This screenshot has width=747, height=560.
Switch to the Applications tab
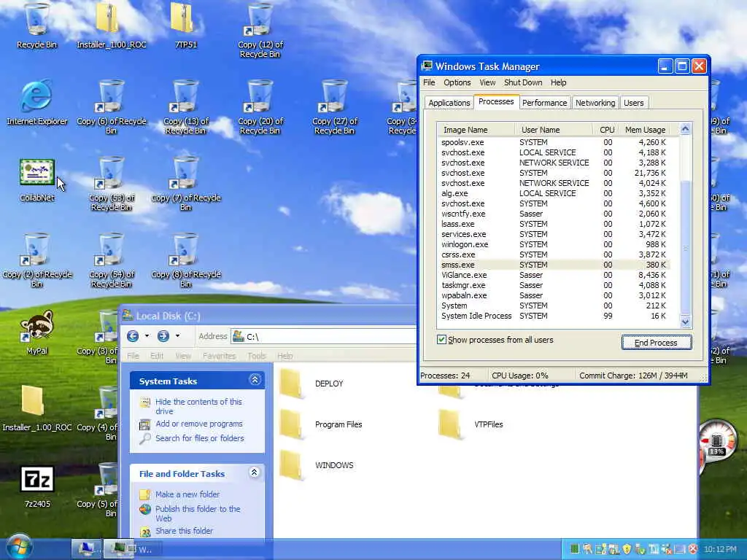pos(449,103)
